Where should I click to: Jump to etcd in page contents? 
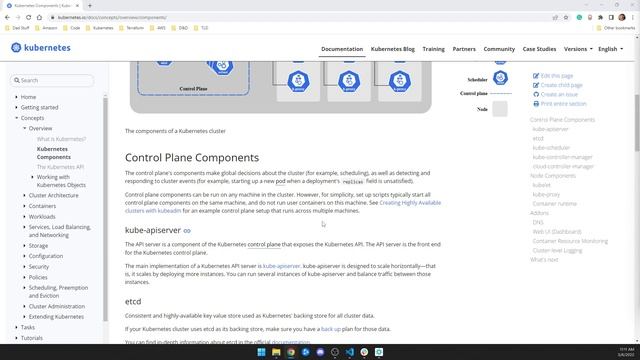pyautogui.click(x=538, y=138)
